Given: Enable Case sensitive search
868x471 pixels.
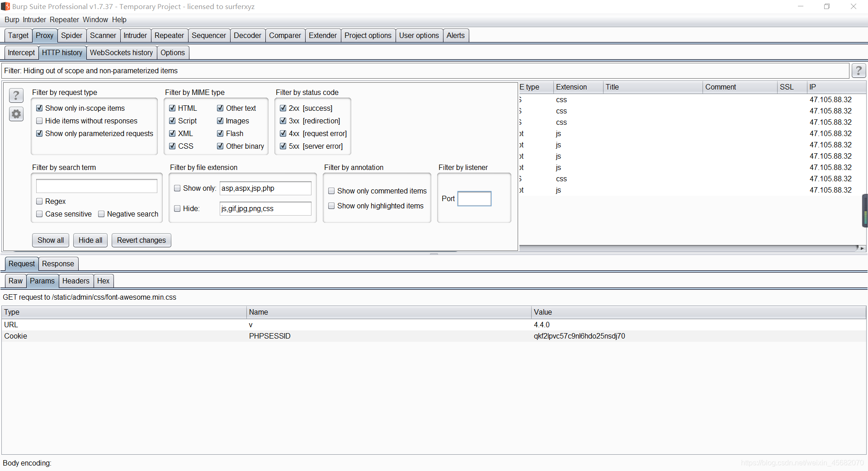Looking at the screenshot, I should 39,214.
